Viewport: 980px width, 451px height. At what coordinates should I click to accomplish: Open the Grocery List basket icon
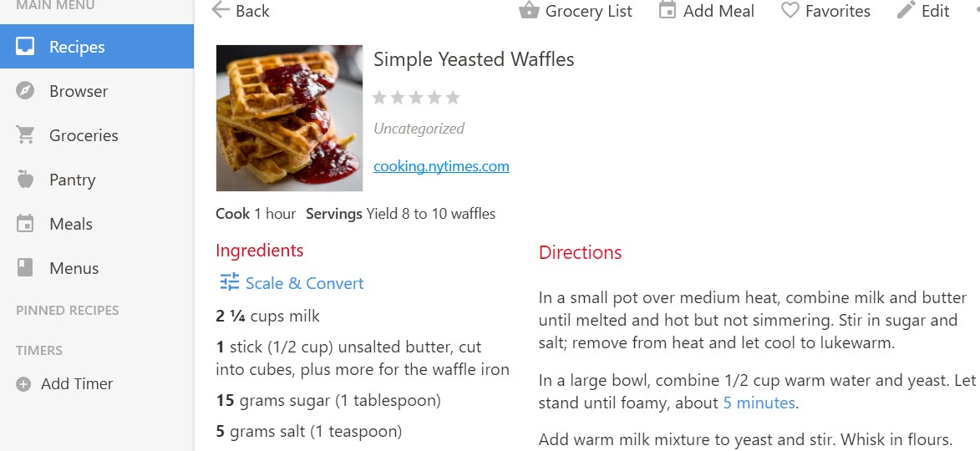click(x=528, y=10)
